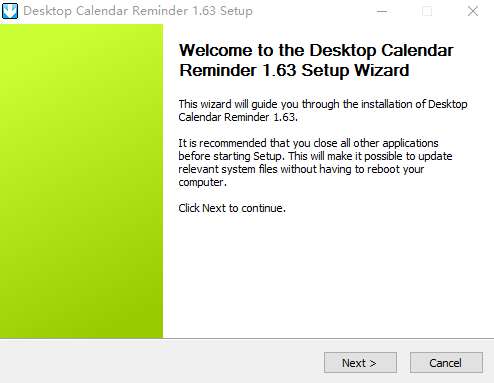
Task: Close the Setup window with X
Action: tap(472, 11)
